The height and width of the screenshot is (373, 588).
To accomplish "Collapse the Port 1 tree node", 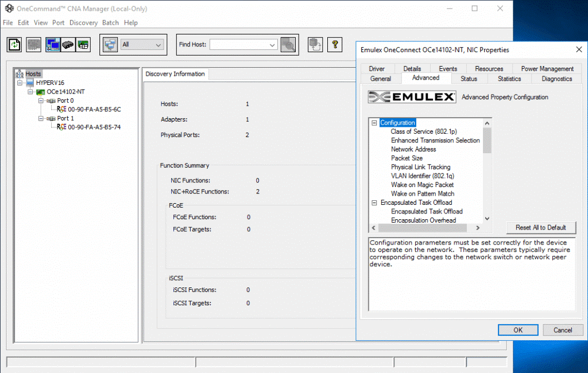I will [x=41, y=118].
